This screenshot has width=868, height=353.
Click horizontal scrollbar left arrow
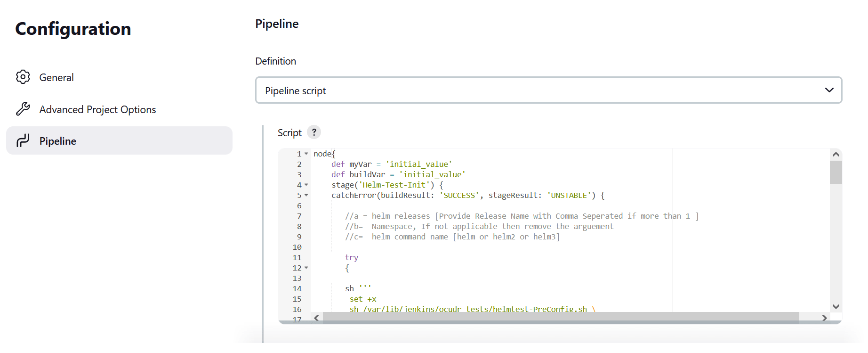coord(316,318)
